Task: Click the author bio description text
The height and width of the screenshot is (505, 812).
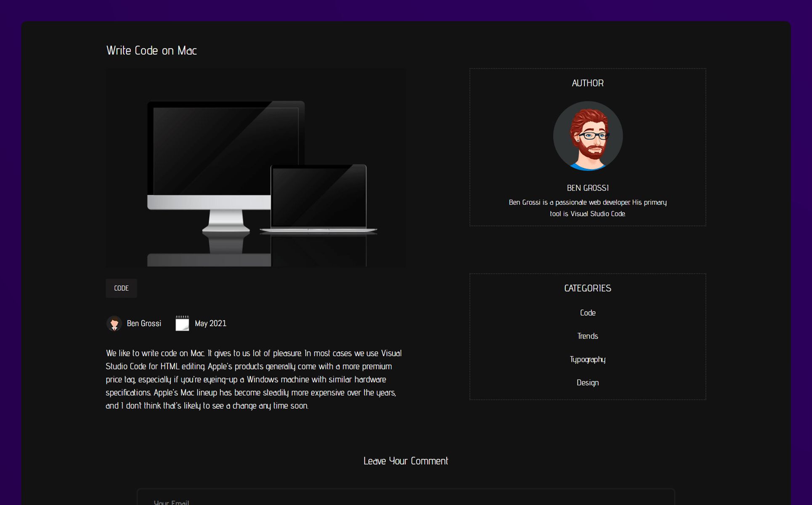Action: [x=587, y=208]
